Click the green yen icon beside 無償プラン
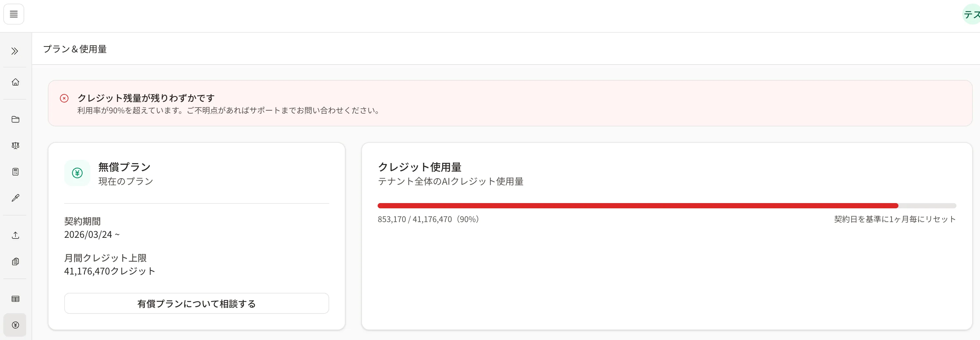The width and height of the screenshot is (980, 340). coord(77,173)
